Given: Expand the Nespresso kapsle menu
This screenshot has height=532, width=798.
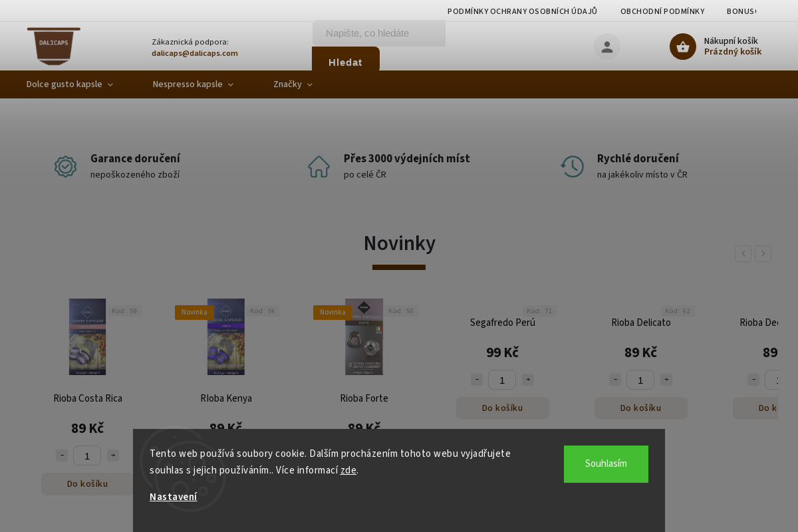Looking at the screenshot, I should [x=192, y=84].
